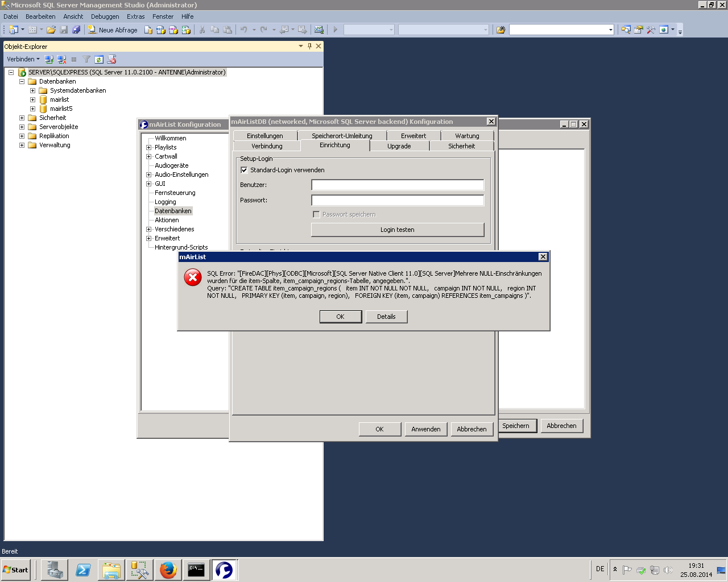Open the command prompt taskbar icon
This screenshot has width=728, height=582.
click(x=196, y=569)
